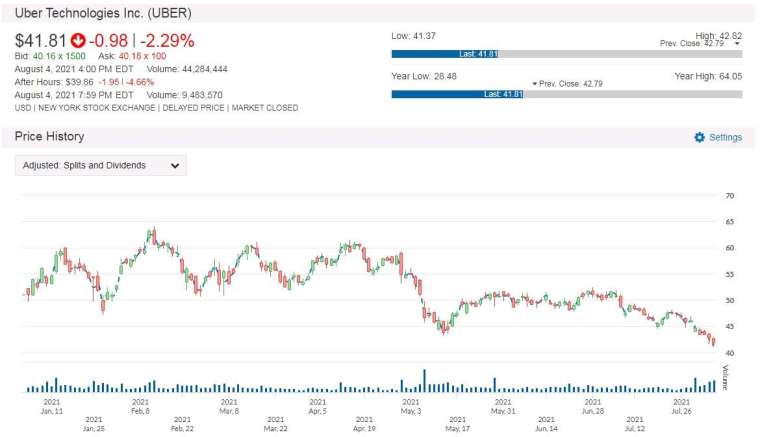Click the year range Last 41.81 bar
760x437 pixels.
(x=458, y=94)
